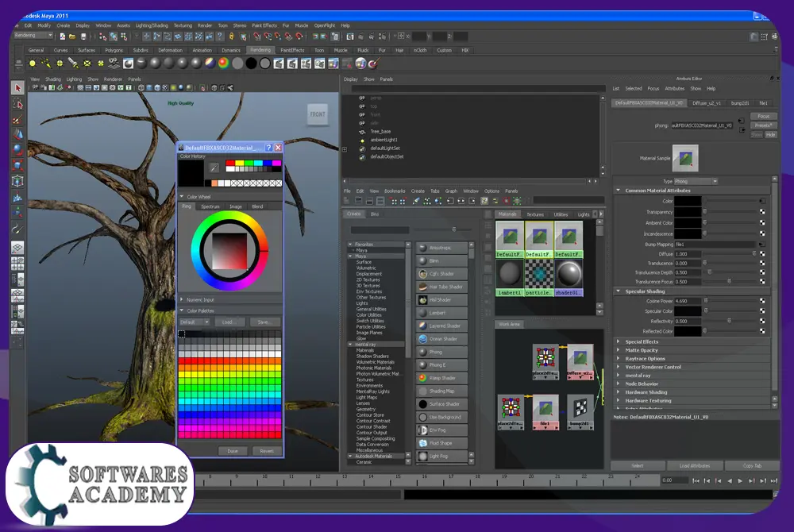Create a Blinn shader node in Hypershade
The height and width of the screenshot is (532, 794).
click(441, 260)
